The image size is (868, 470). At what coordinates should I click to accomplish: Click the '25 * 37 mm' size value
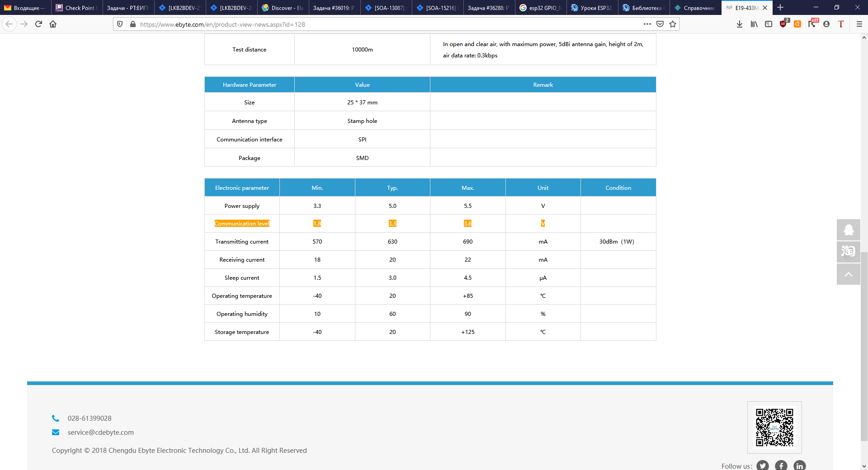pos(362,103)
